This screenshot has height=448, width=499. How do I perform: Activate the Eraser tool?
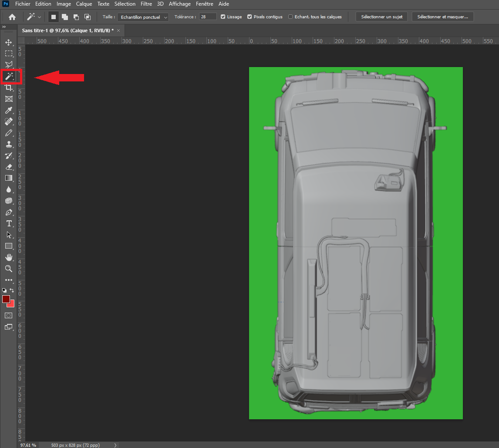pos(8,167)
